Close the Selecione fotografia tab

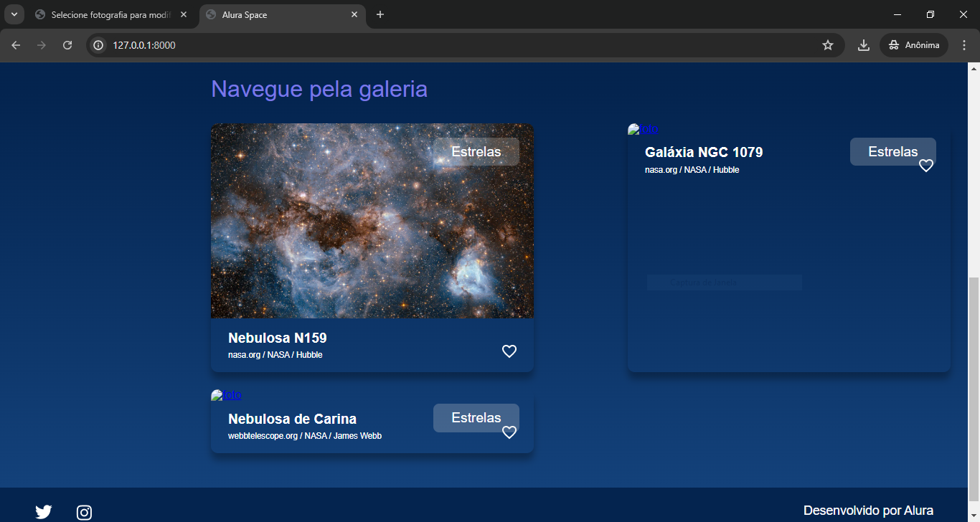184,14
